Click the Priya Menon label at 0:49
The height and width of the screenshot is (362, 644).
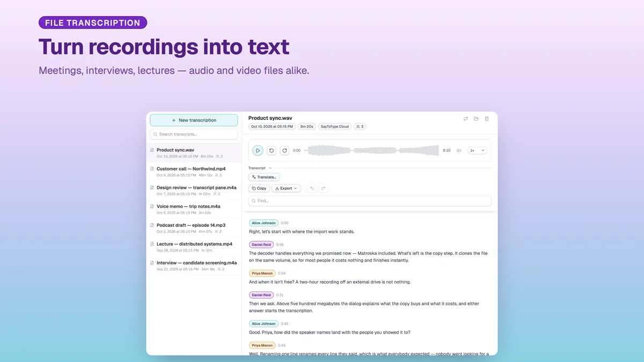262,345
